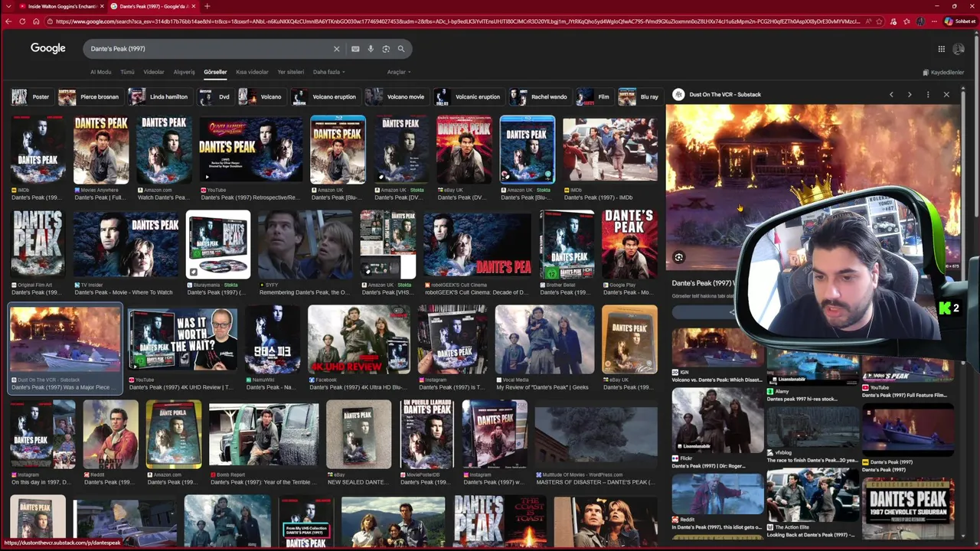Switch to the AI Modu tab
The height and width of the screenshot is (551, 980).
pyautogui.click(x=100, y=72)
